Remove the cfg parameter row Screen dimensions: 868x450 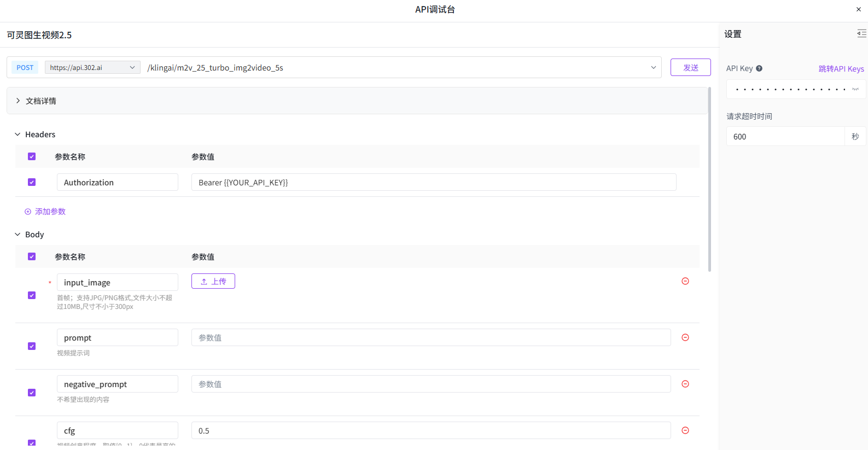(x=685, y=430)
